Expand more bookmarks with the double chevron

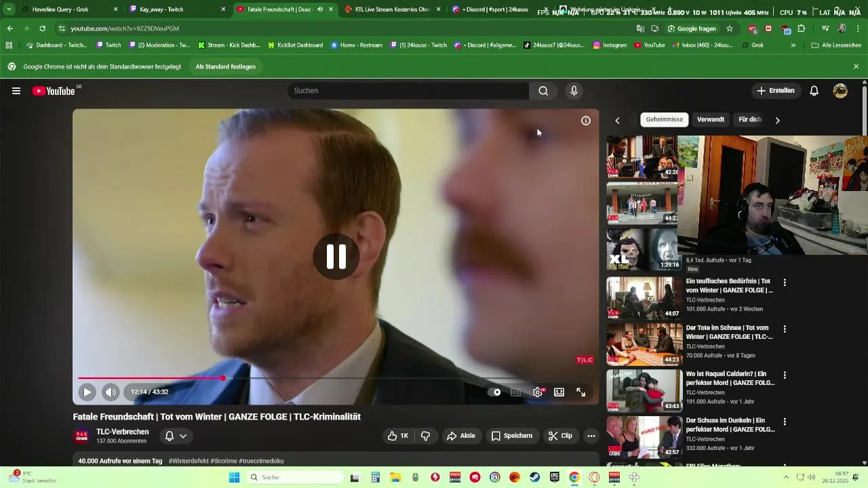click(x=793, y=45)
